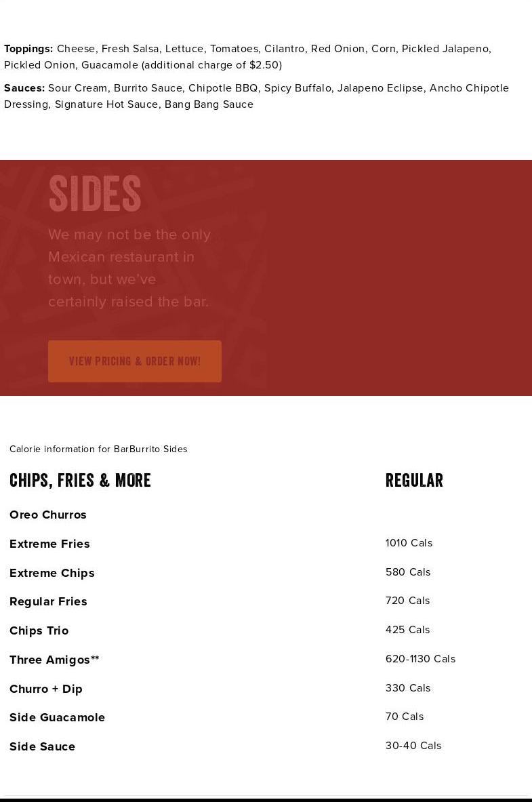Click the 620-1130 Cals value

coord(420,659)
